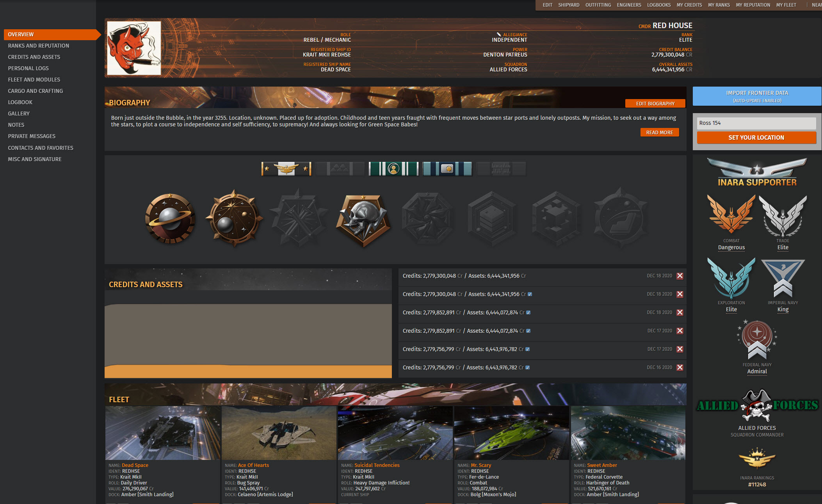The width and height of the screenshot is (822, 504).
Task: Click the greyed-out cargo stack medal
Action: point(492,218)
